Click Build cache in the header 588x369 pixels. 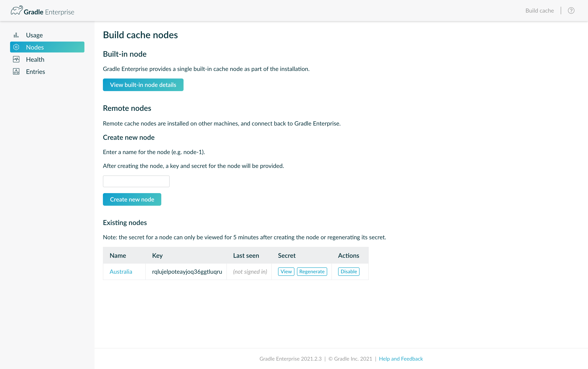(x=539, y=11)
